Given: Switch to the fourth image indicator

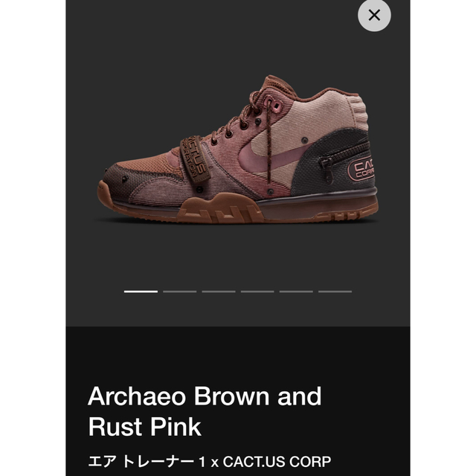Looking at the screenshot, I should point(257,292).
